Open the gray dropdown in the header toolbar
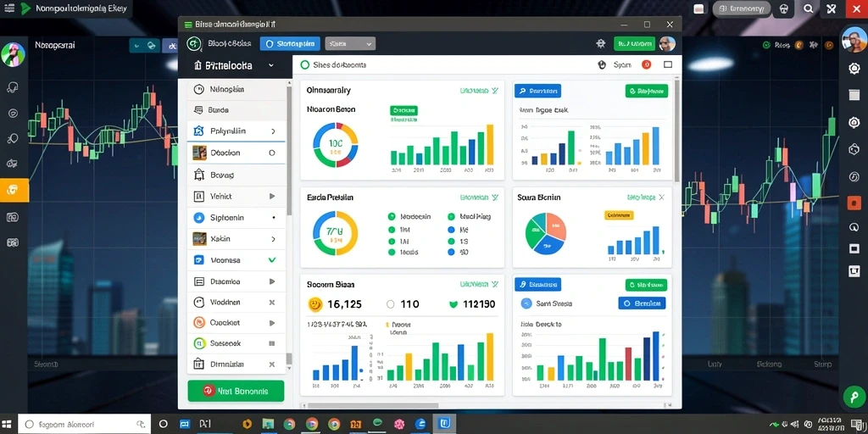 click(x=350, y=44)
